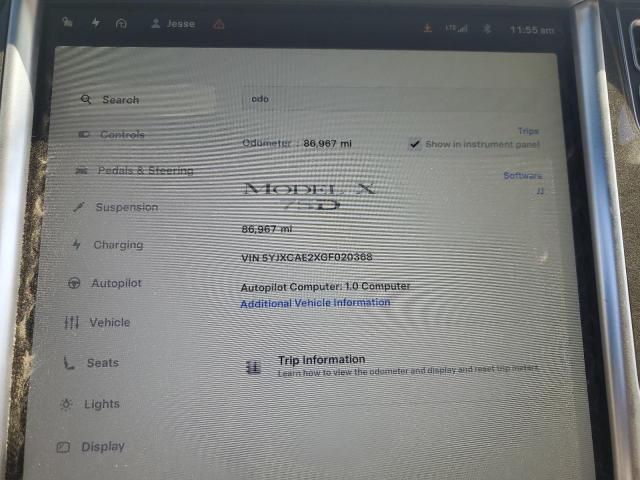
Task: Click the Vehicle sliders icon
Action: pos(71,322)
